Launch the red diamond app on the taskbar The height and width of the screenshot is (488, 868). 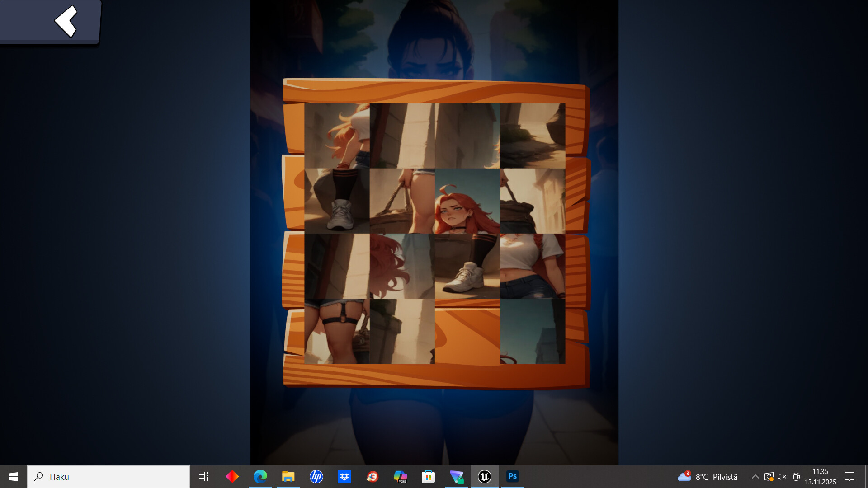tap(232, 476)
